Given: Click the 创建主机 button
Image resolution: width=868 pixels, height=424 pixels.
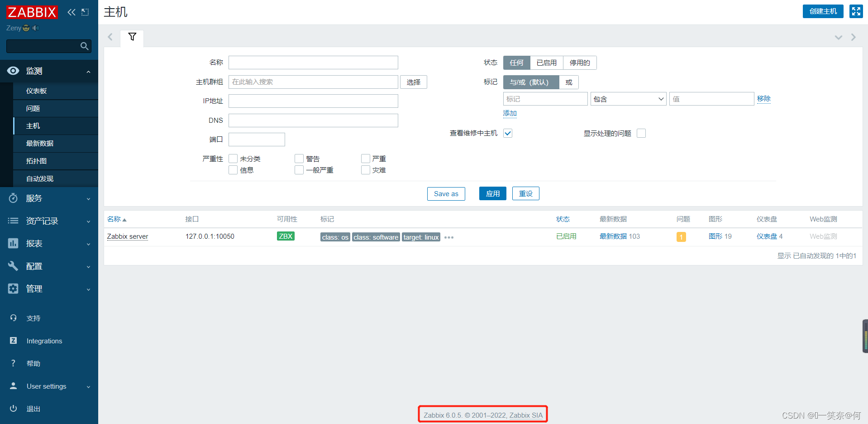Looking at the screenshot, I should coord(823,11).
